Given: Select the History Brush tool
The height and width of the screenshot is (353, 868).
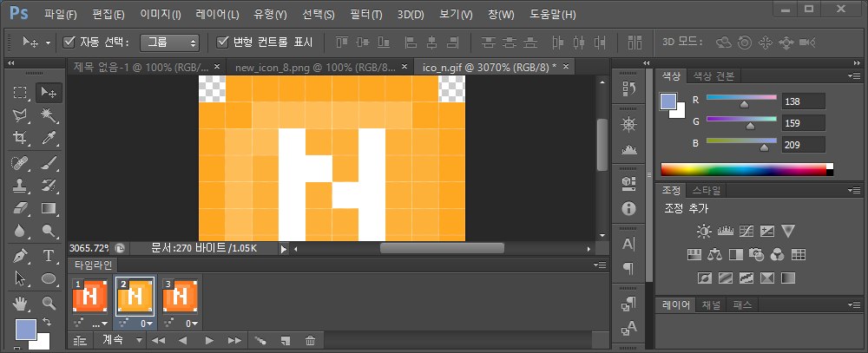Looking at the screenshot, I should pyautogui.click(x=49, y=186).
